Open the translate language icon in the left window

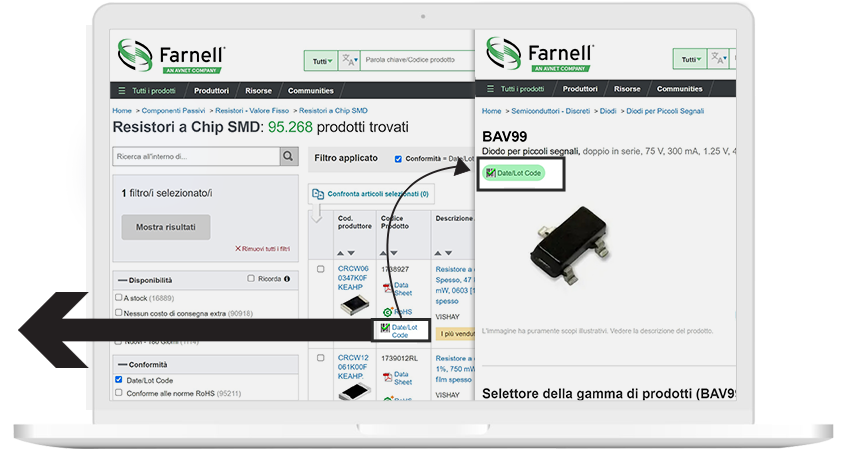pos(349,60)
